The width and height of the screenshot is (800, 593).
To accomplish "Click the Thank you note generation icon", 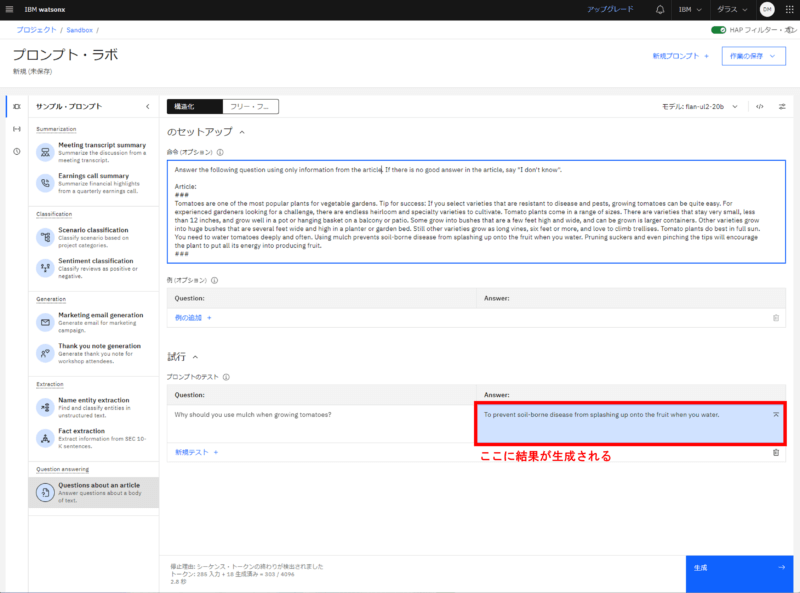I will (45, 353).
